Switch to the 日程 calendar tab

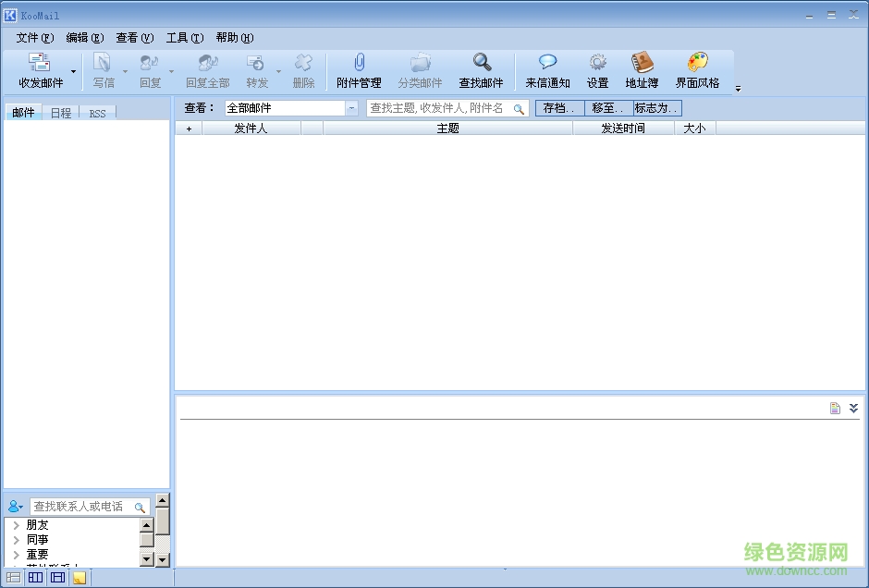click(x=59, y=112)
